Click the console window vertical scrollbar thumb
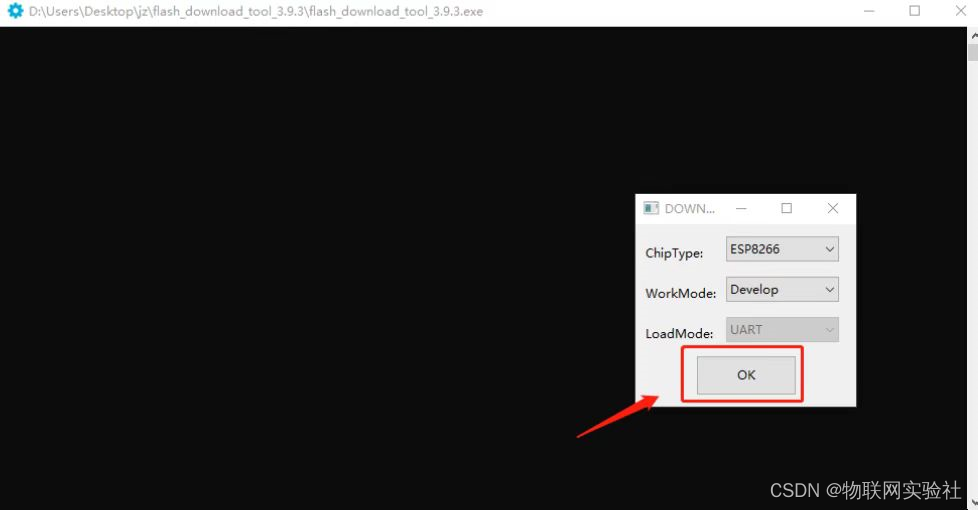The height and width of the screenshot is (510, 978). 973,52
